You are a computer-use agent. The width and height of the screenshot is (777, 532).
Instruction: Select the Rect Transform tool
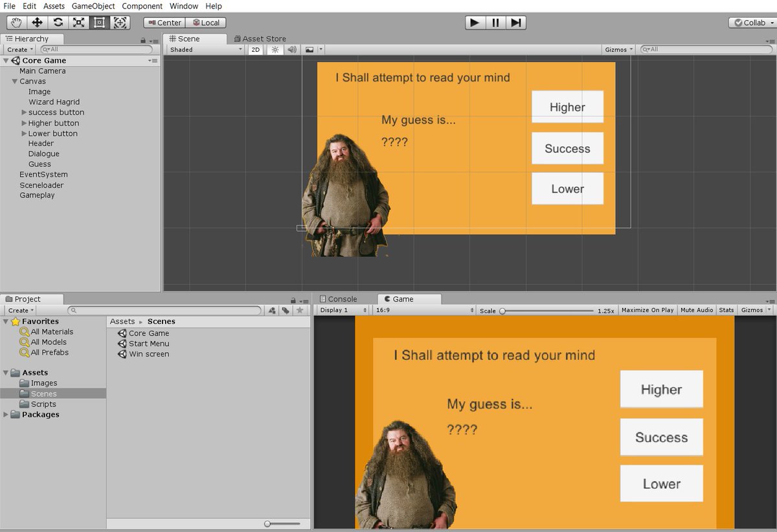pyautogui.click(x=99, y=23)
